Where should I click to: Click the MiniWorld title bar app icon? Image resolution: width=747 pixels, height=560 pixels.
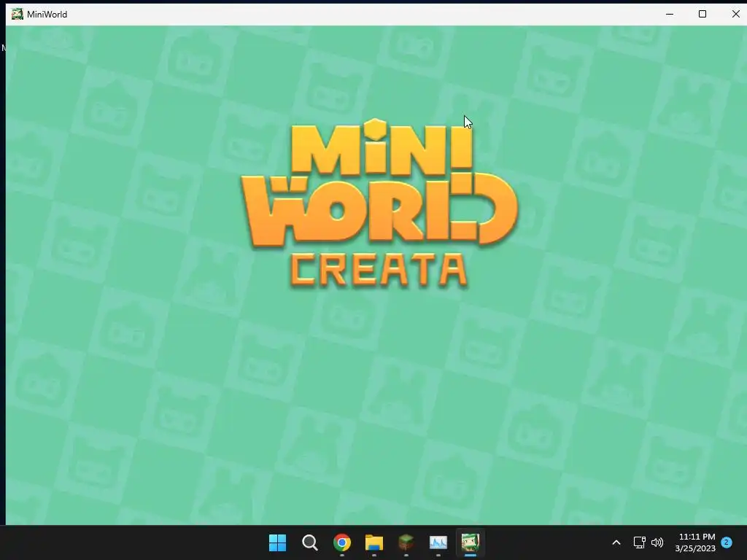pos(18,15)
